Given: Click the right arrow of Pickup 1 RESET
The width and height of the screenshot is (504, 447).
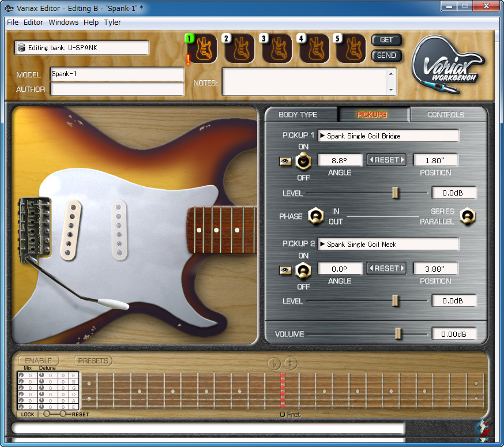Looking at the screenshot, I should click(402, 160).
